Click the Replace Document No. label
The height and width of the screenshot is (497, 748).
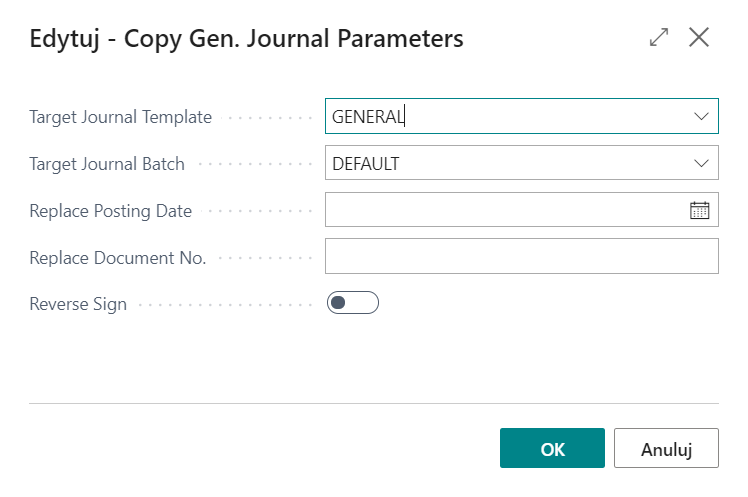118,258
